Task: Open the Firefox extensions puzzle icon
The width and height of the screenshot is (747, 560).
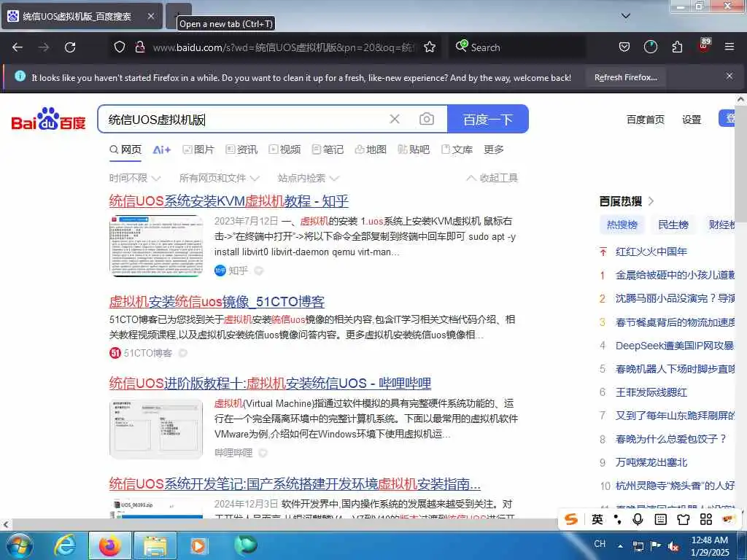Action: [677, 47]
